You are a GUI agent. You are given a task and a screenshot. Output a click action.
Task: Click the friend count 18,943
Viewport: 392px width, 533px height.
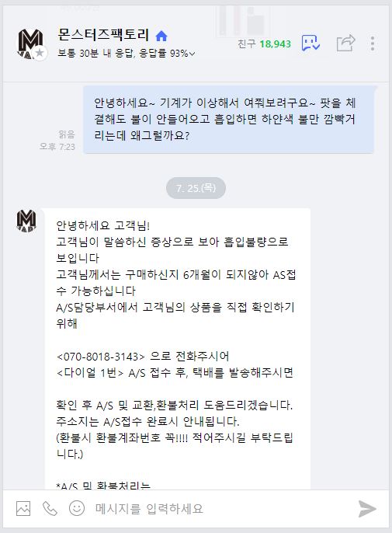coord(276,44)
